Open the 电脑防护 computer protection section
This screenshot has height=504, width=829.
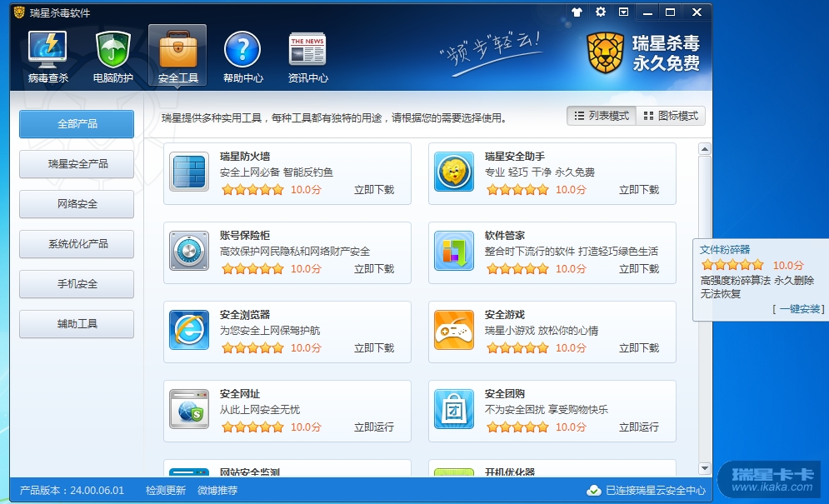112,57
